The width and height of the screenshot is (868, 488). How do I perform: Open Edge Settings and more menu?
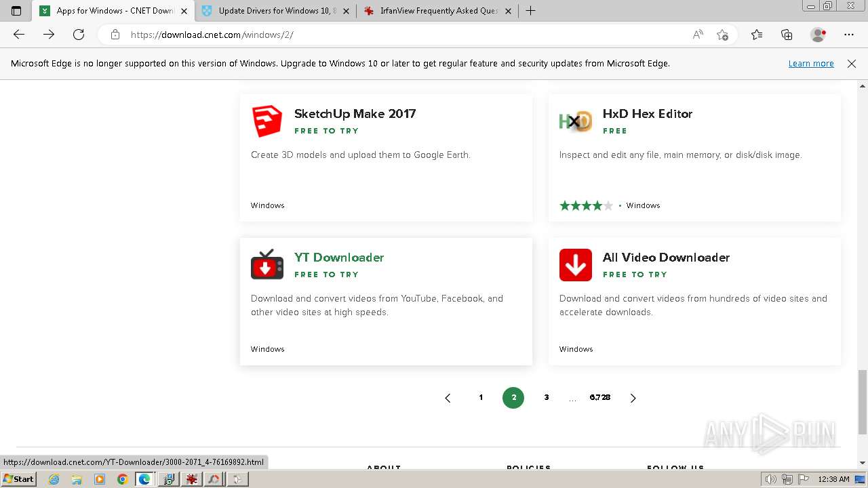(x=849, y=35)
